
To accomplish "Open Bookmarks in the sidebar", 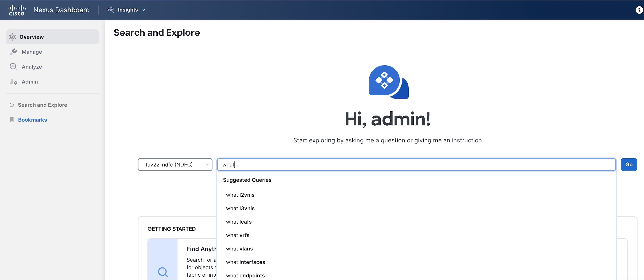I will 33,120.
